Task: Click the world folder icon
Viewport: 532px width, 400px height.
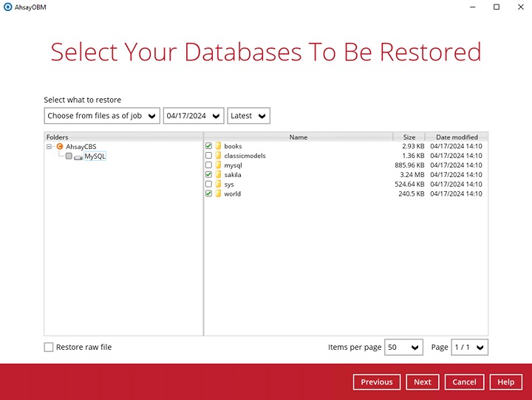Action: click(218, 194)
